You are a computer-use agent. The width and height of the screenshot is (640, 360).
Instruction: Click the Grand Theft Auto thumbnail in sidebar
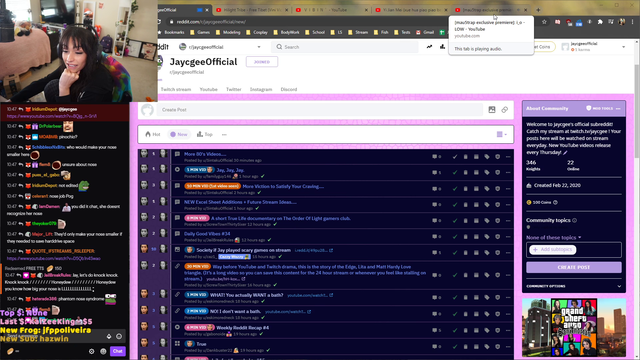pyautogui.click(x=573, y=327)
